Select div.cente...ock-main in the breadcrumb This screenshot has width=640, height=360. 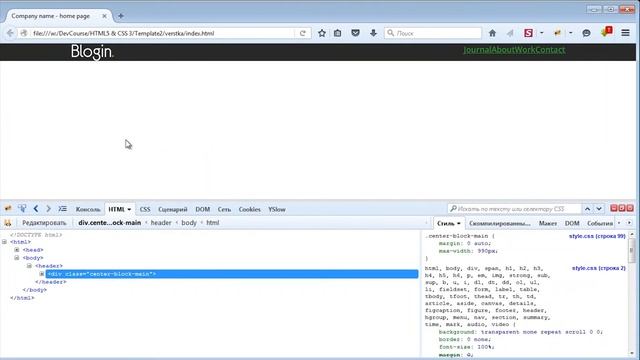click(109, 223)
